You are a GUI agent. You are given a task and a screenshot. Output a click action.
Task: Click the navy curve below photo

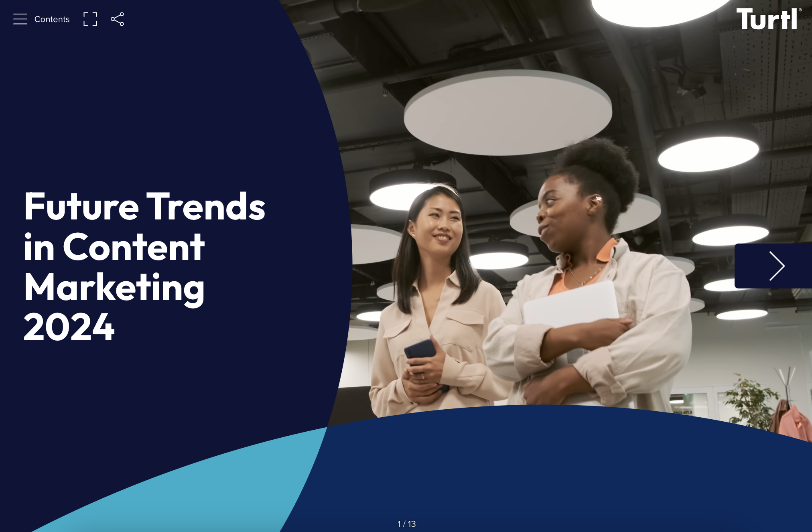click(x=562, y=469)
